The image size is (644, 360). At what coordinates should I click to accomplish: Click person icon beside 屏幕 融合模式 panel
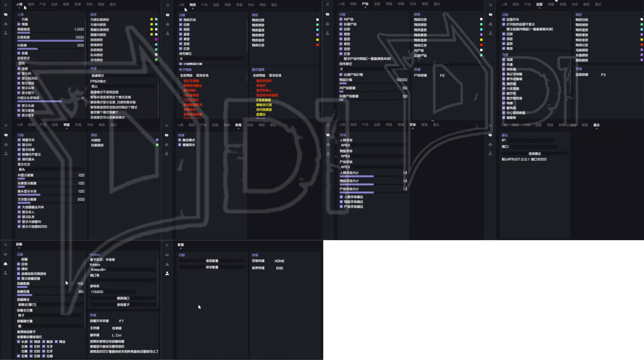(x=167, y=153)
